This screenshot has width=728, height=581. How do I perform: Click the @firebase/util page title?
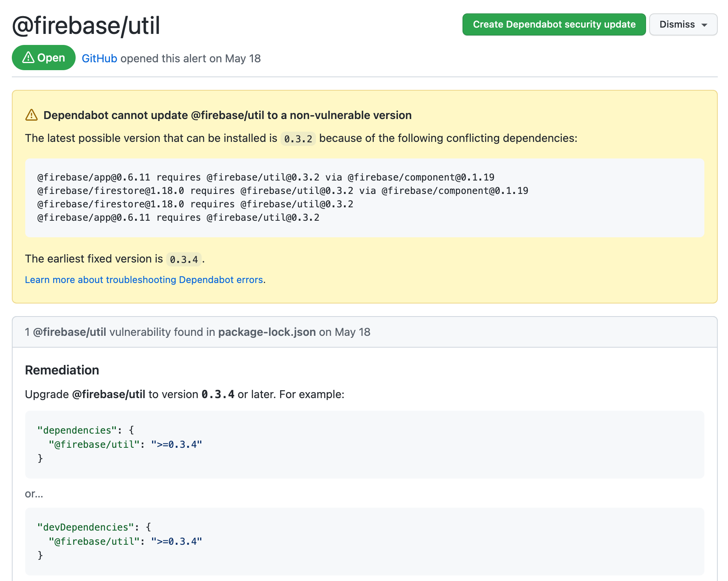pos(86,26)
